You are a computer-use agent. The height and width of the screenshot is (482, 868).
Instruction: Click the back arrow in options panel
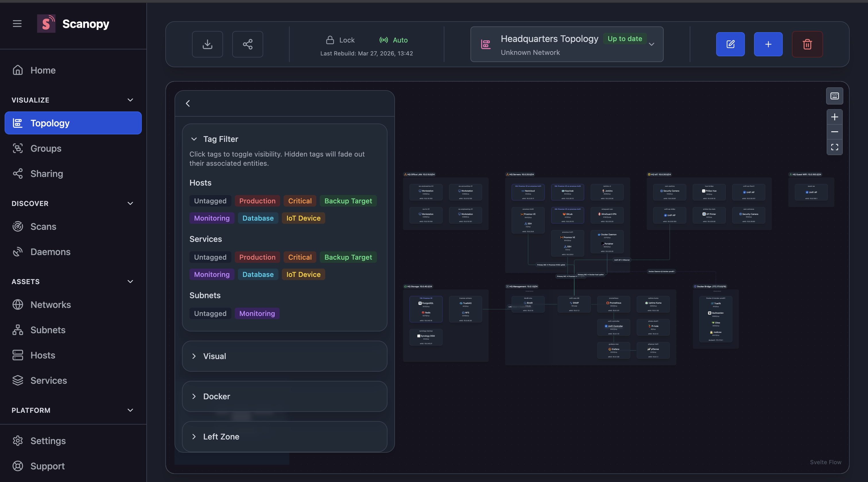[x=188, y=103]
